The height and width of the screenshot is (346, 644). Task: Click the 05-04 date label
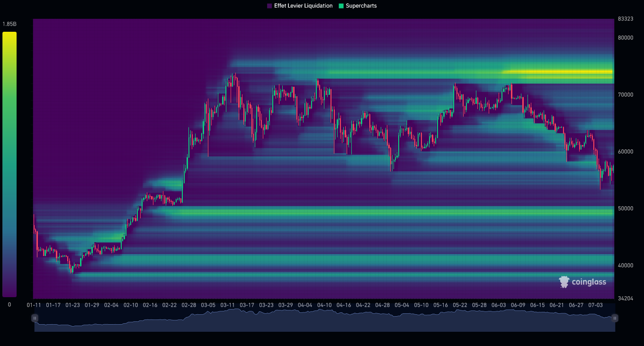pyautogui.click(x=402, y=305)
